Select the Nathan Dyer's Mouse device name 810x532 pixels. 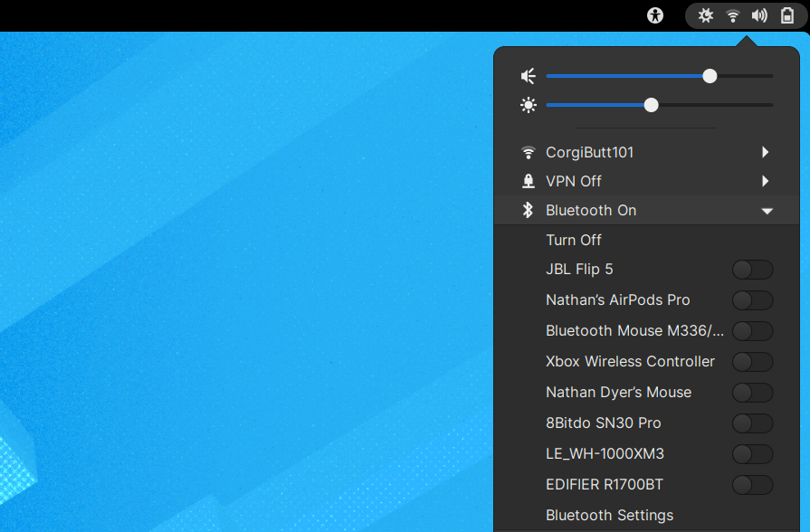pos(618,393)
